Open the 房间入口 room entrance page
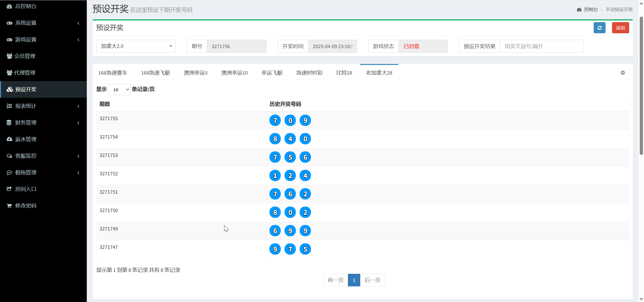The height and width of the screenshot is (302, 644). pyautogui.click(x=25, y=189)
